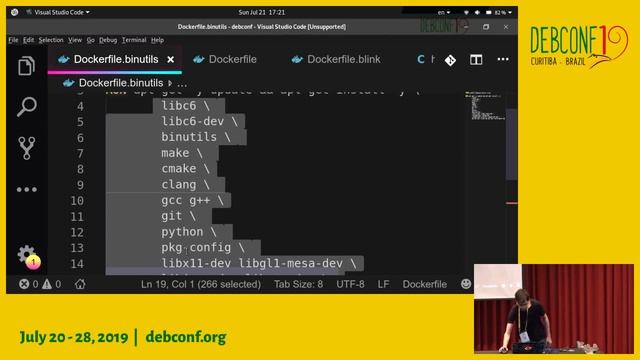Open the Selection menu

pyautogui.click(x=51, y=40)
